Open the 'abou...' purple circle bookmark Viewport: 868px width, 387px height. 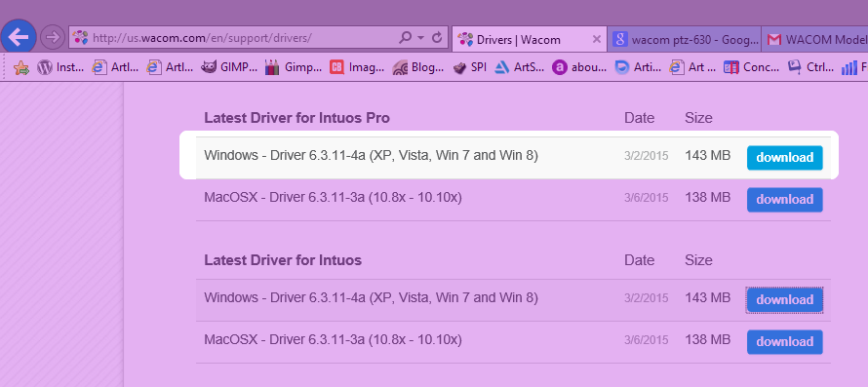(579, 67)
